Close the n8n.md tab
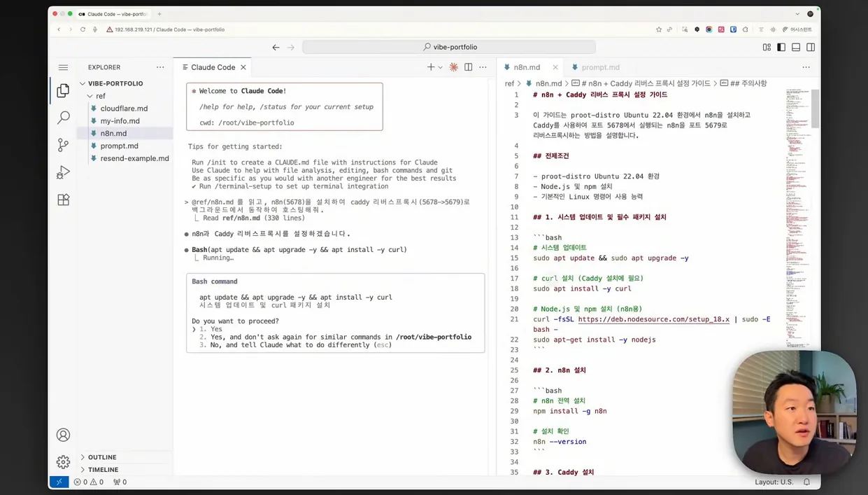Viewport: 868px width, 495px height. (x=555, y=67)
